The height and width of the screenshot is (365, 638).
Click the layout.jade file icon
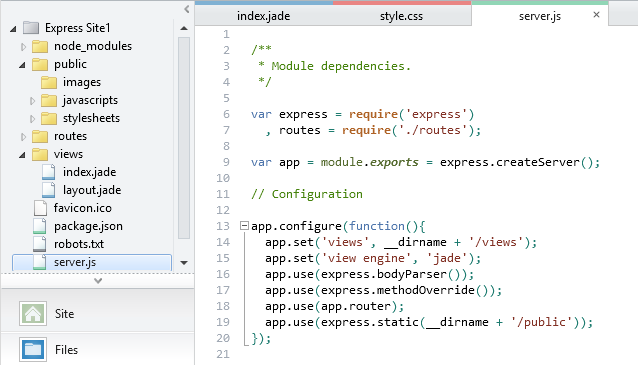48,190
